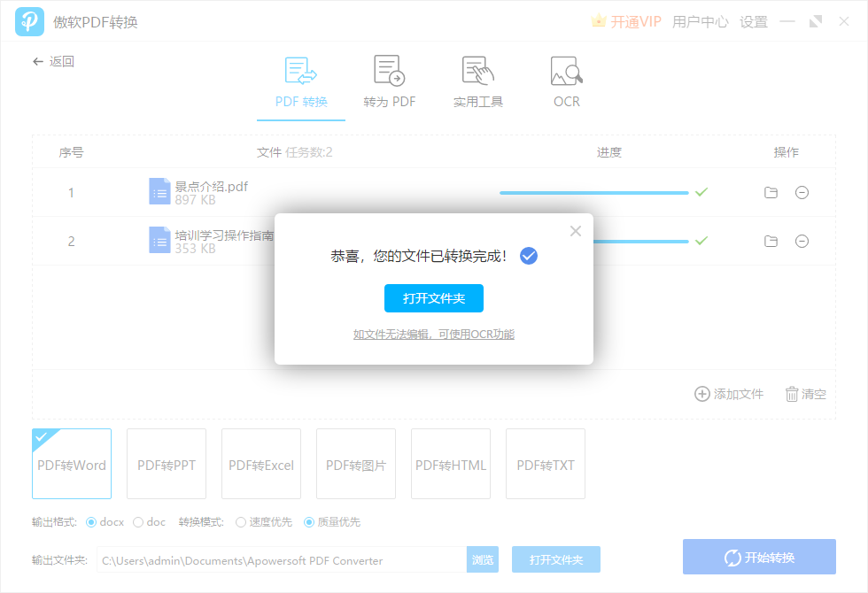Click the progress bar of 景点介绍.pdf

(x=593, y=191)
